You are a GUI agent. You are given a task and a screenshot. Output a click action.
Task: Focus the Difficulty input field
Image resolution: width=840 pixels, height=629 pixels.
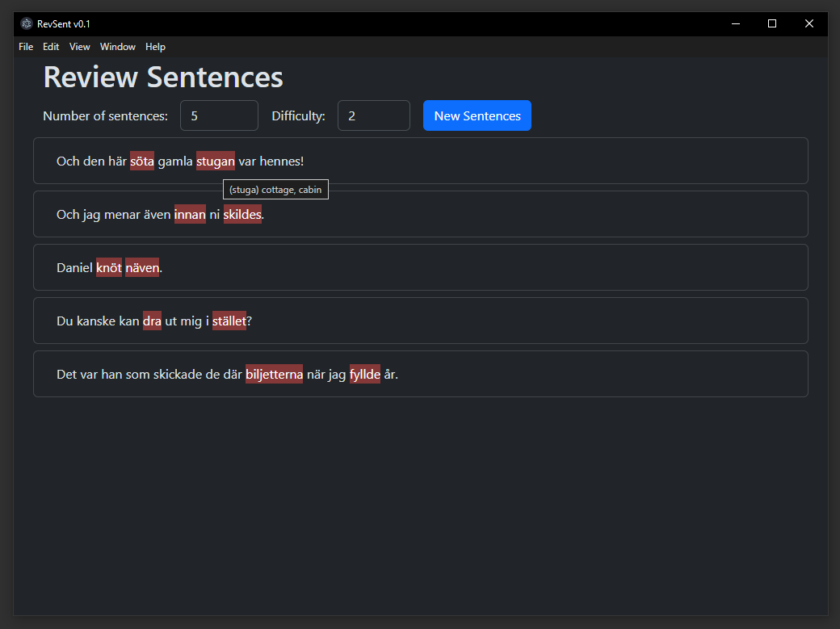(x=373, y=115)
